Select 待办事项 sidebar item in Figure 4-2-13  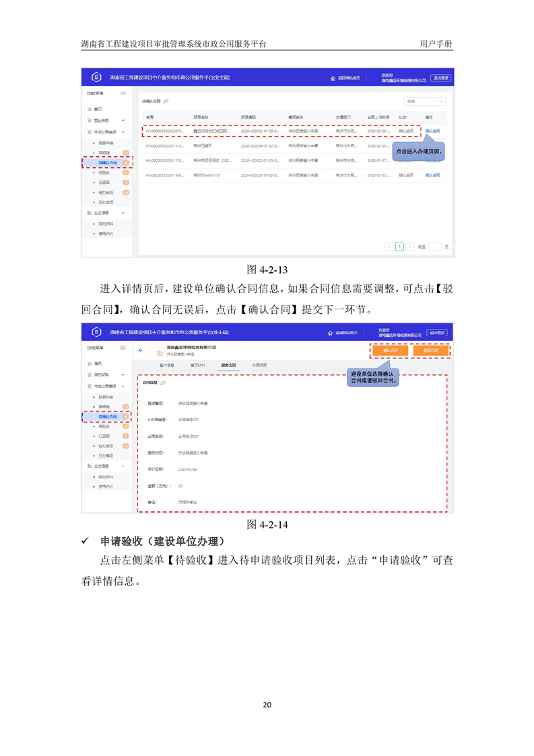tap(106, 193)
